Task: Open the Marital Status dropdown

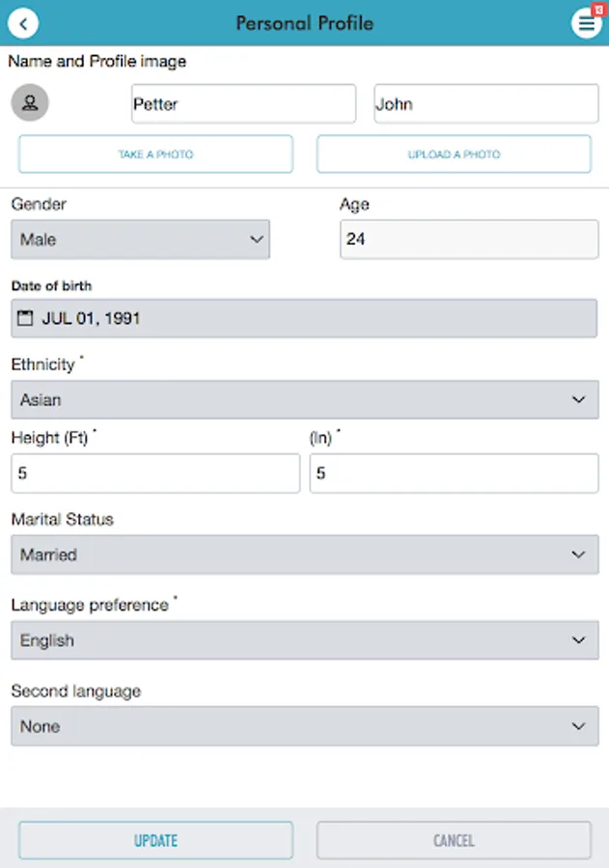Action: [x=304, y=555]
